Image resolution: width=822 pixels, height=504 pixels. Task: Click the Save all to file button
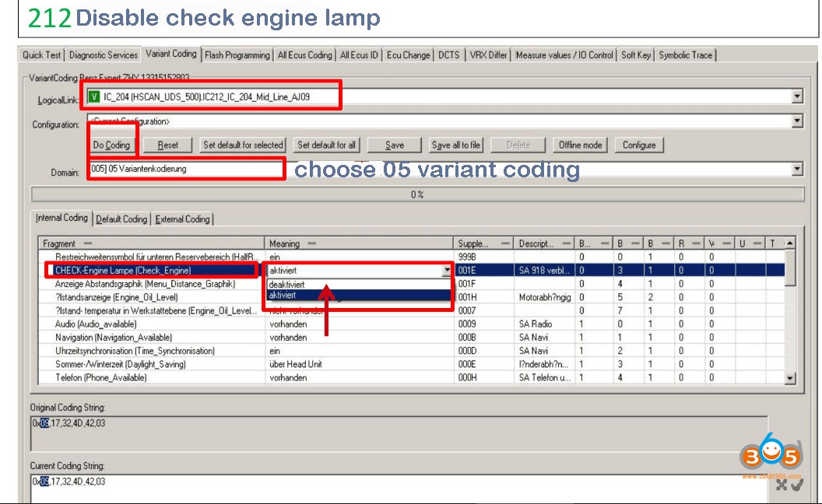tap(455, 145)
